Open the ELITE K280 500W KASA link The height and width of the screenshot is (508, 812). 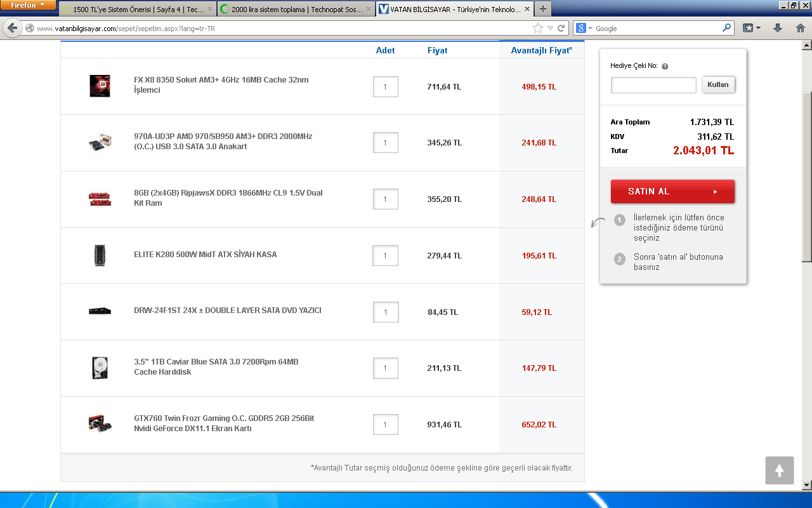point(206,255)
